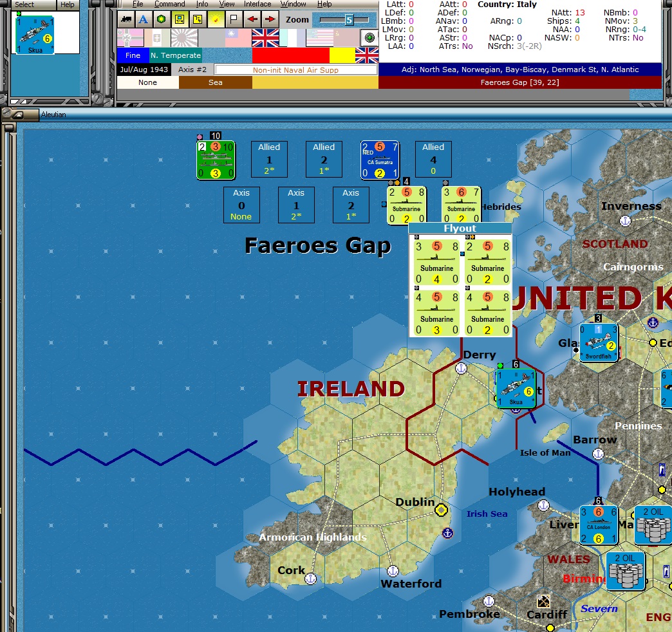This screenshot has width=672, height=632.
Task: Click the blue letter A toolbar icon
Action: point(144,20)
